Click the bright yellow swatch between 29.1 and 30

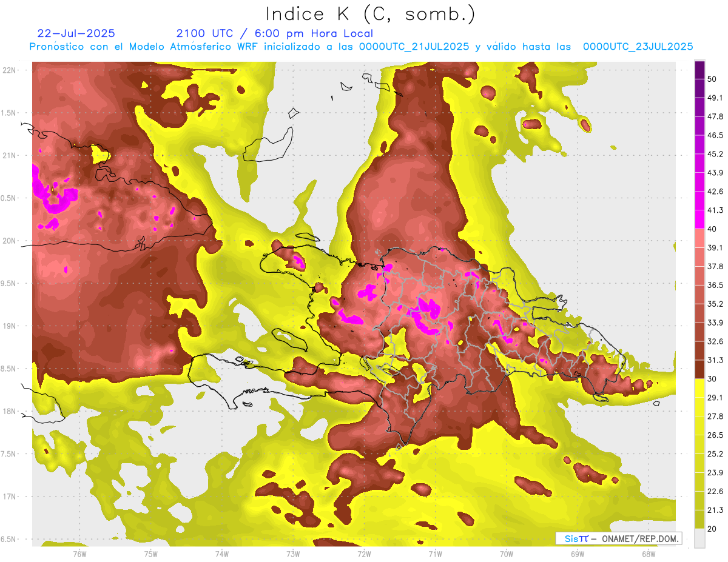coord(700,388)
